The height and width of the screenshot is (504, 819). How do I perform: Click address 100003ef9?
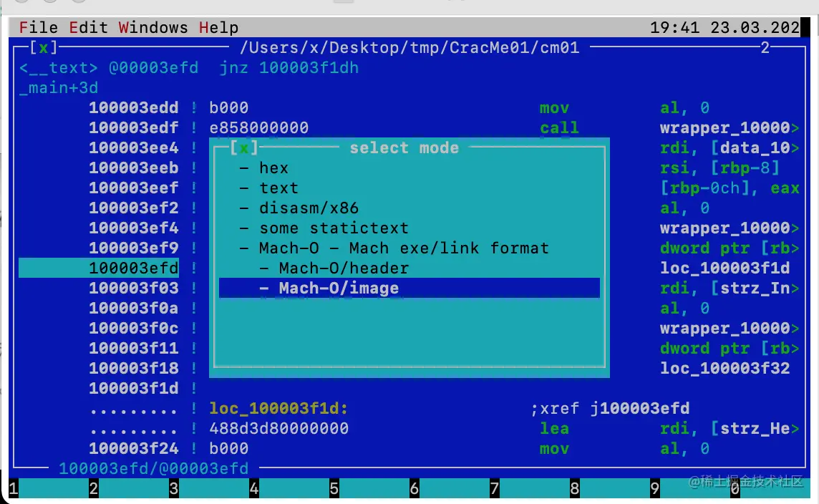pyautogui.click(x=134, y=248)
